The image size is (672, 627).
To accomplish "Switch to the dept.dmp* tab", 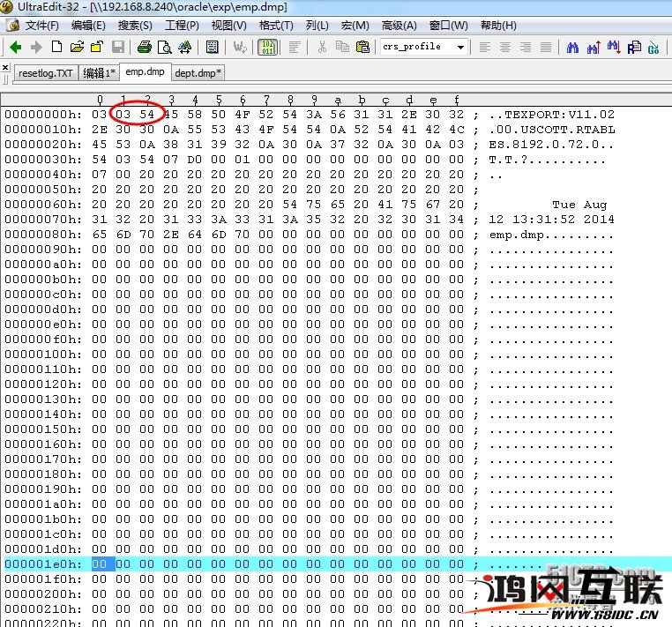I will 198,73.
